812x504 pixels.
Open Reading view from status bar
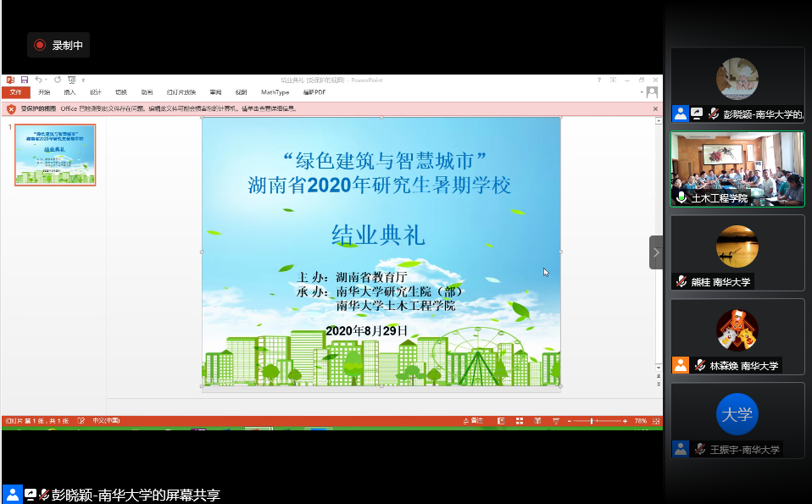point(537,421)
